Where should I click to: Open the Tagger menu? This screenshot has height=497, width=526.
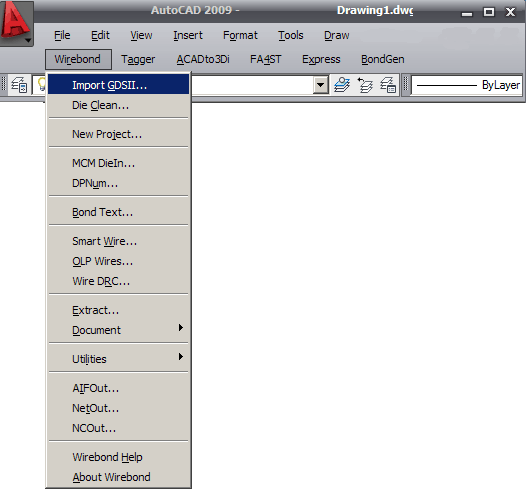138,59
